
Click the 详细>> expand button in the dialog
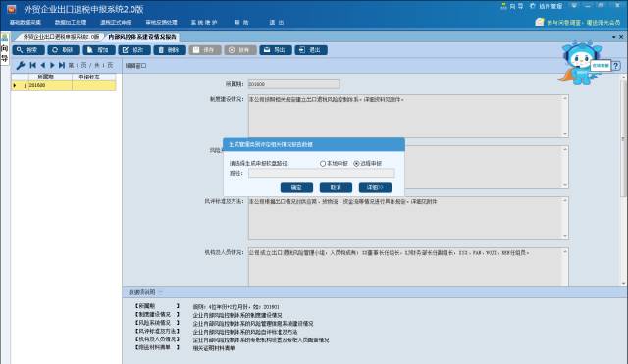coord(375,187)
